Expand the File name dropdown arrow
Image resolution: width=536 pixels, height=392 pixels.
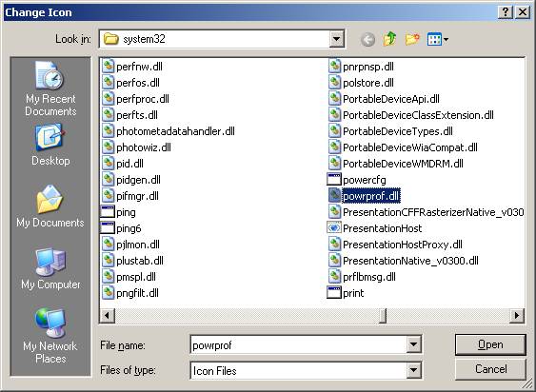point(413,344)
